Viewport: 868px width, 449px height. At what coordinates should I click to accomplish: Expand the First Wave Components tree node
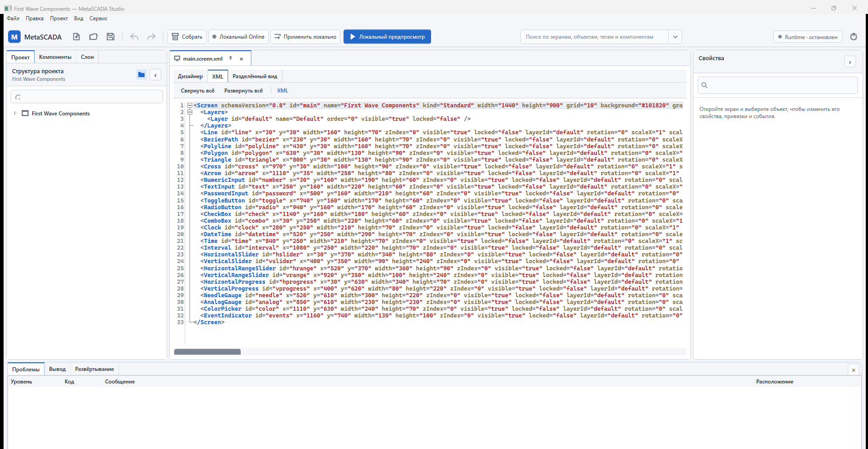point(15,113)
